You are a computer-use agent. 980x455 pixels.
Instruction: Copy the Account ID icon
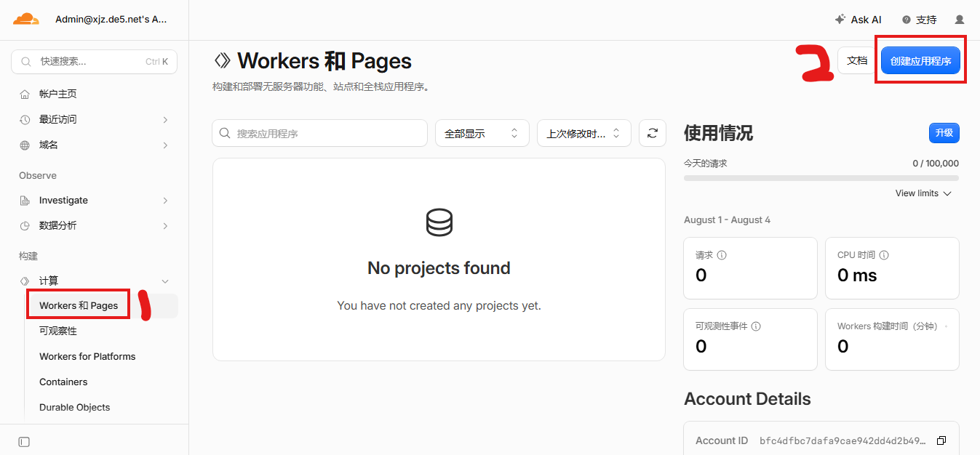pyautogui.click(x=941, y=440)
